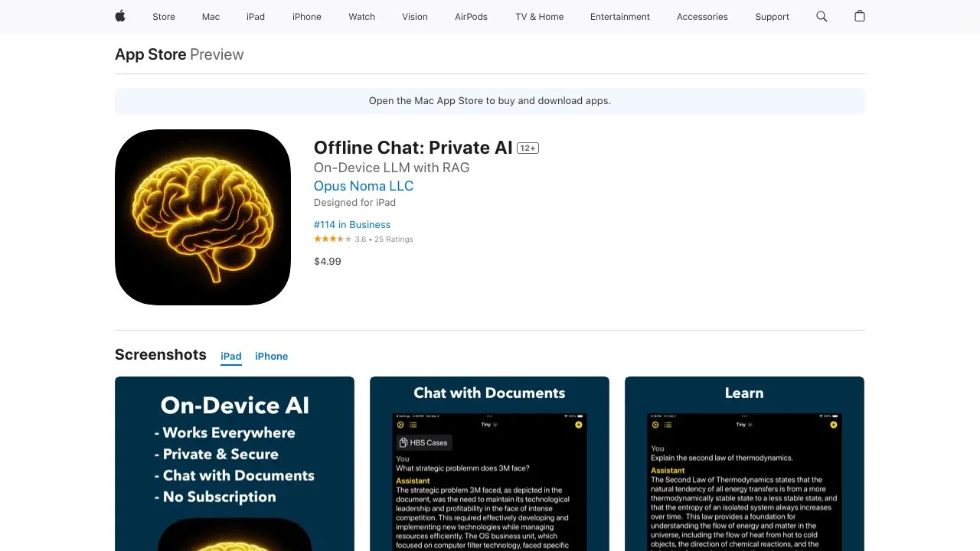Screen dimensions: 980x551
Task: Open the Support menu
Action: 772,17
